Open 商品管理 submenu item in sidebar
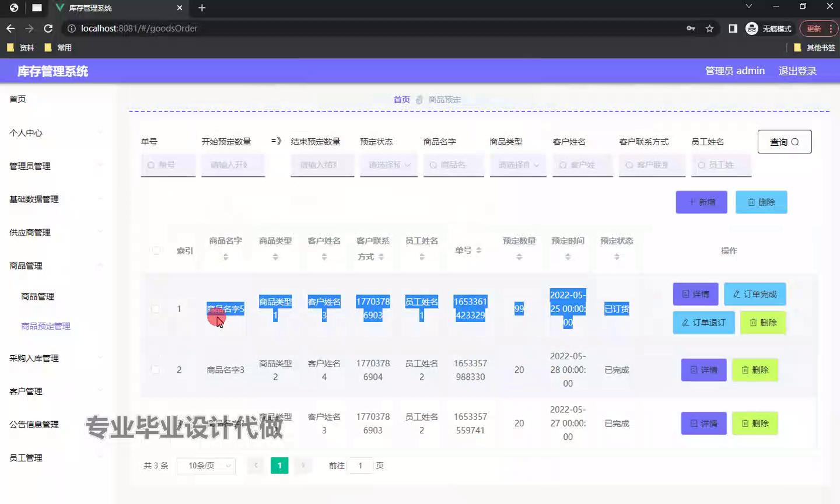840x504 pixels. pos(37,296)
